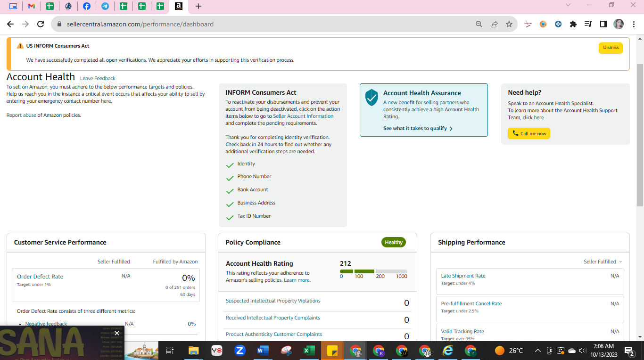Open the Pre-fulfillment Cancel Rate metric
The height and width of the screenshot is (360, 644).
(x=471, y=303)
